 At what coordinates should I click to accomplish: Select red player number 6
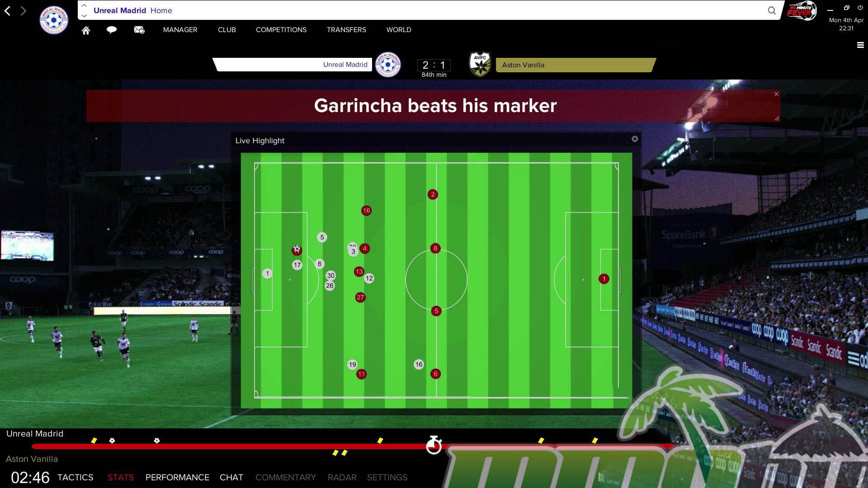[436, 374]
